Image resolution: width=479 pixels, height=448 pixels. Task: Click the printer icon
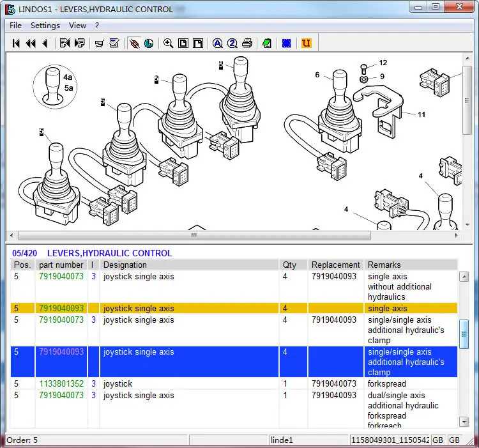(x=247, y=43)
